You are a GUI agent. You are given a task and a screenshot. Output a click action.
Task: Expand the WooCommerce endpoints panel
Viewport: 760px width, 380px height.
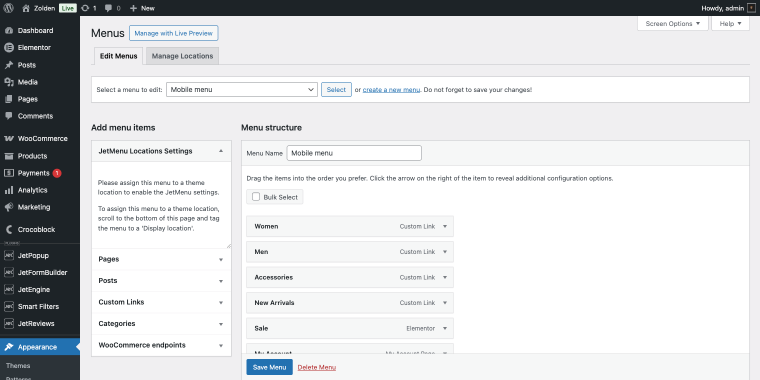tap(221, 346)
